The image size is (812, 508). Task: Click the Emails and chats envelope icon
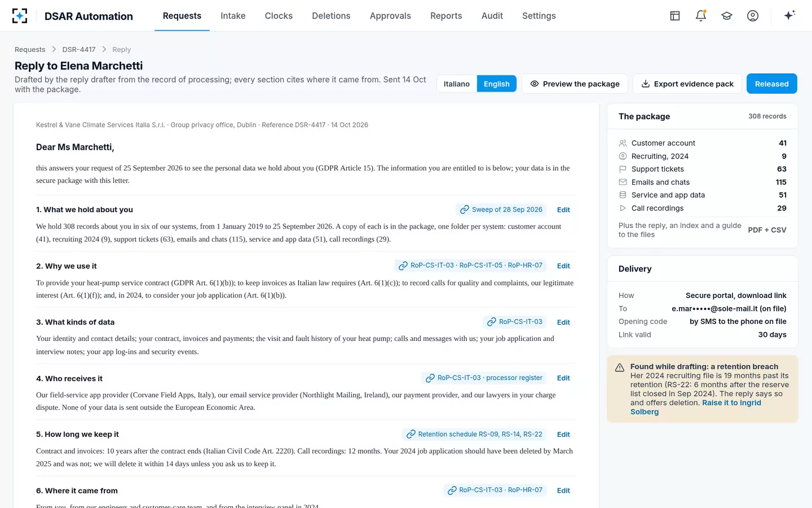[x=623, y=182]
